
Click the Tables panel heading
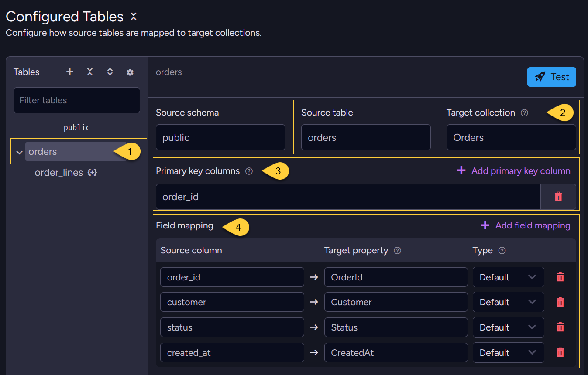(27, 72)
